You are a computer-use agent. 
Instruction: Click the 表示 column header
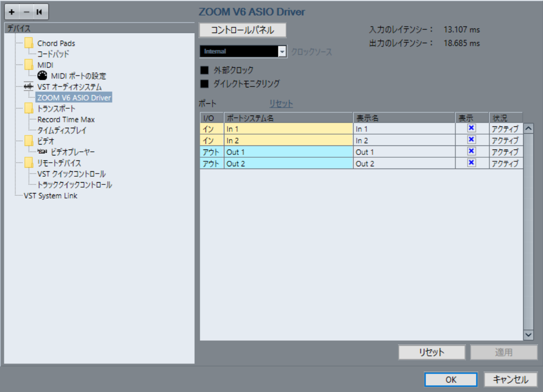472,118
